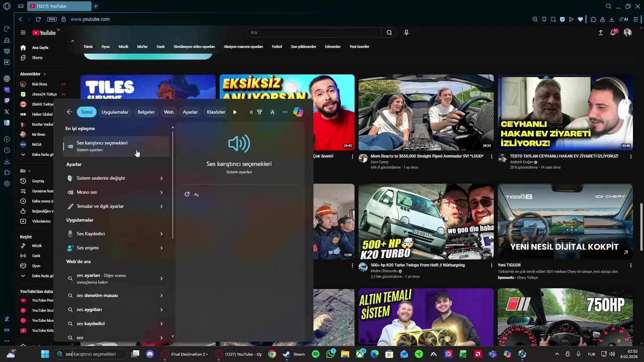Open Ses karıştırıcı seçenekleri best match
644x362 pixels.
[116, 146]
